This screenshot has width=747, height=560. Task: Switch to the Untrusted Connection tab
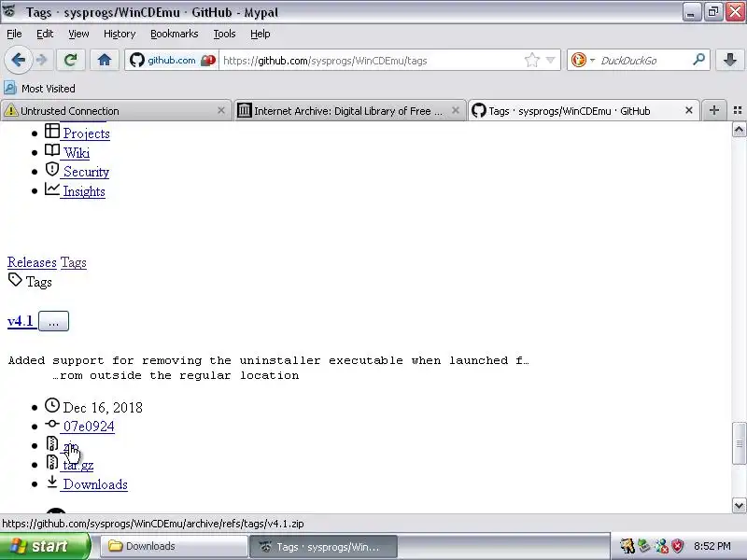[x=117, y=111]
